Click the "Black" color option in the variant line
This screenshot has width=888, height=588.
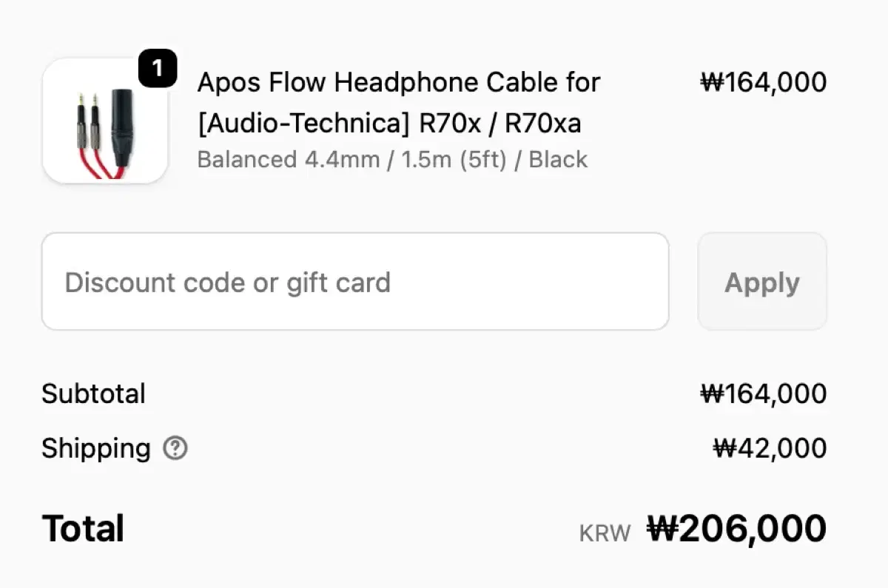558,160
